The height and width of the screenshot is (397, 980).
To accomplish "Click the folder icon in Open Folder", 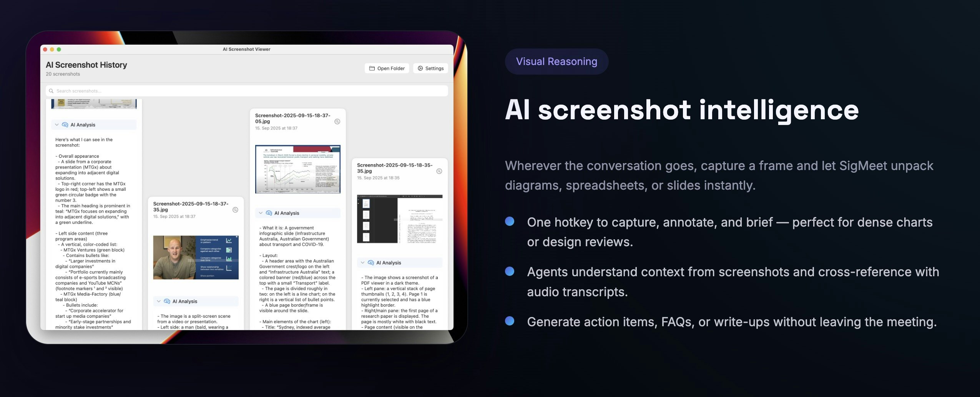I will (x=372, y=68).
